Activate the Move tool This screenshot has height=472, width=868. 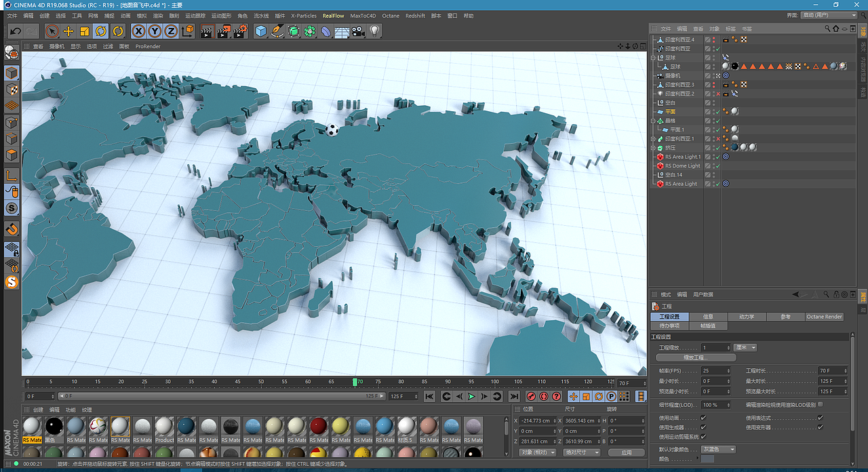pos(68,31)
